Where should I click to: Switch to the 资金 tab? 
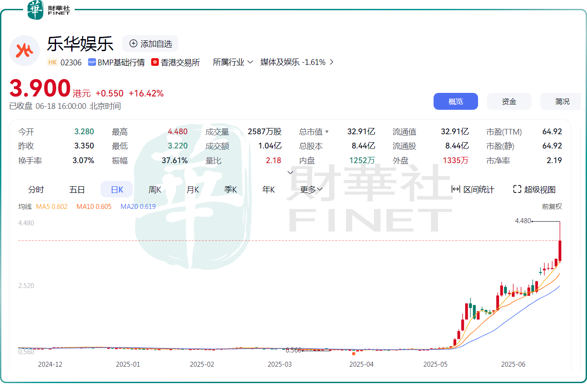pos(509,101)
